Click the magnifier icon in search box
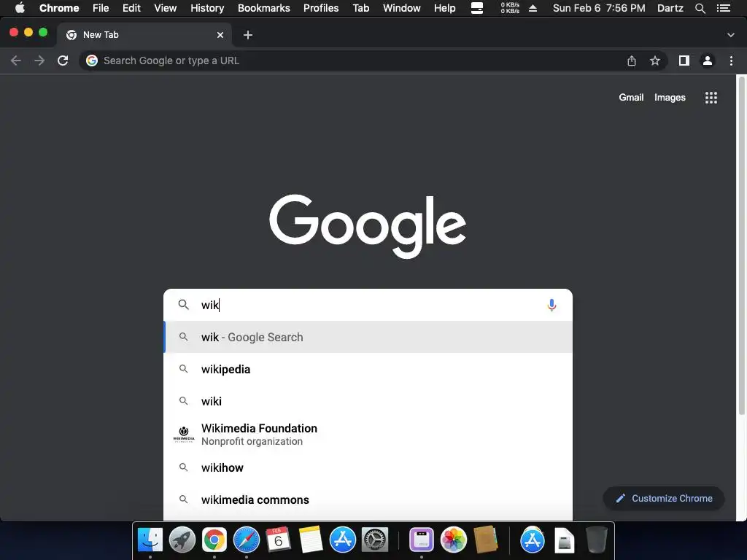The width and height of the screenshot is (747, 560). (x=183, y=305)
